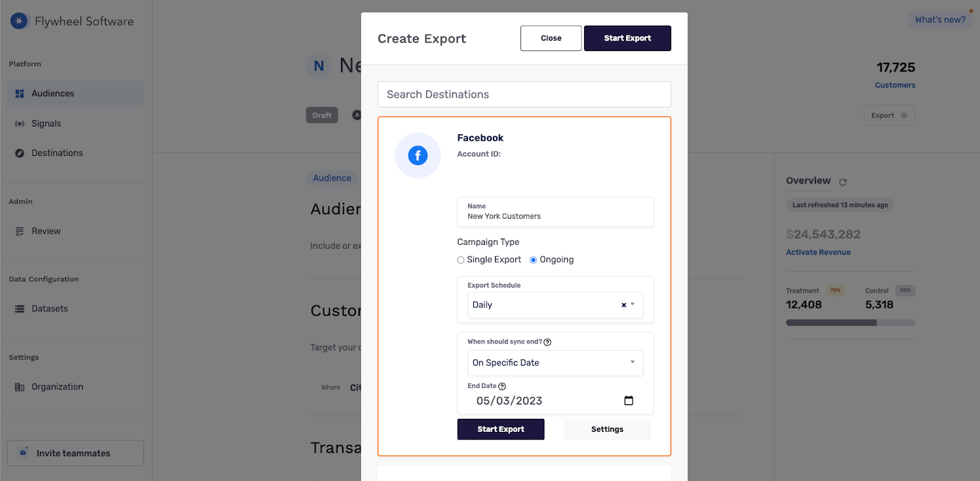The height and width of the screenshot is (481, 980).
Task: Select the Ongoing campaign type option
Action: tap(534, 260)
